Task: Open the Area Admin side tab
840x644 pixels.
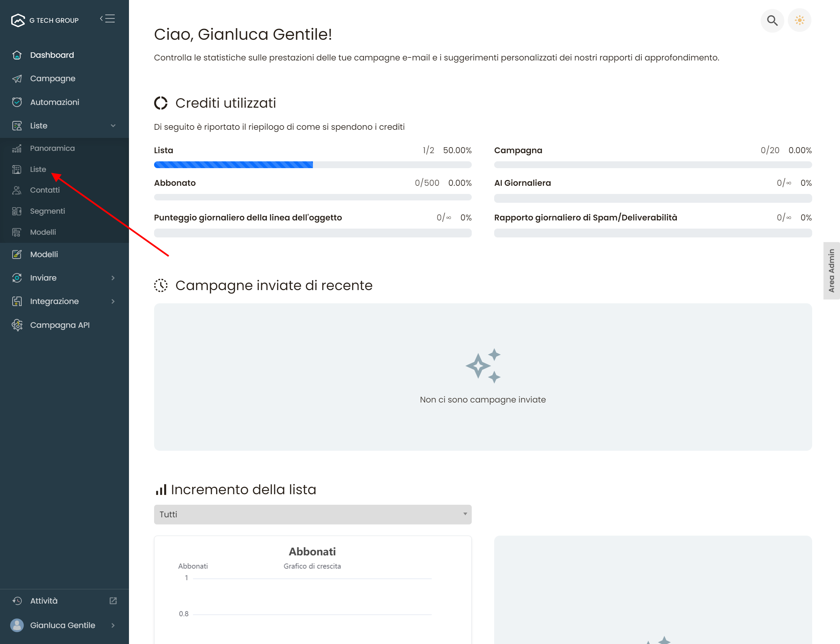Action: [831, 271]
